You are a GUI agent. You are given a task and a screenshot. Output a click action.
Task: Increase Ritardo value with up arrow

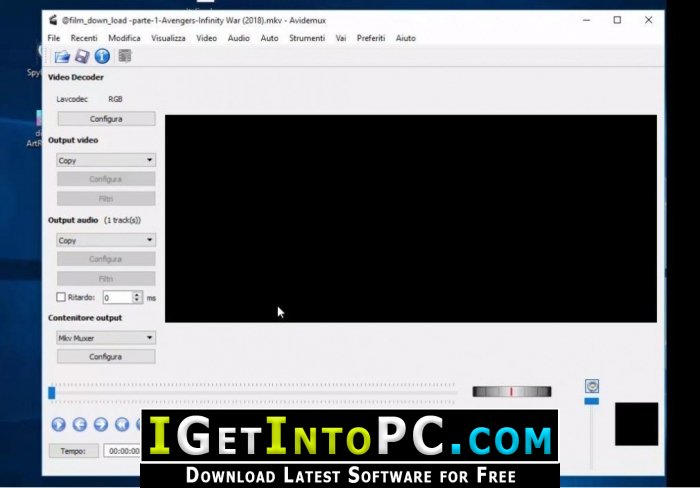[x=138, y=294]
